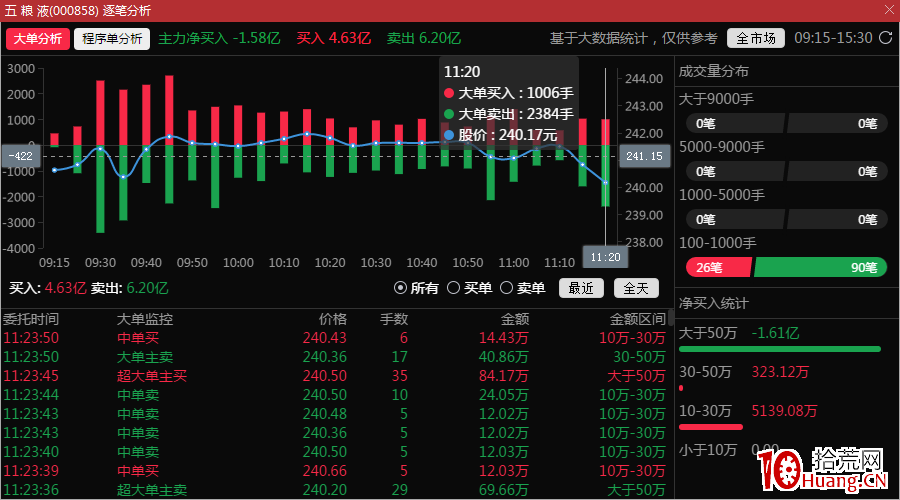This screenshot has height=500, width=900.
Task: Select the 11:23:39 中单买 row
Action: pos(334,471)
